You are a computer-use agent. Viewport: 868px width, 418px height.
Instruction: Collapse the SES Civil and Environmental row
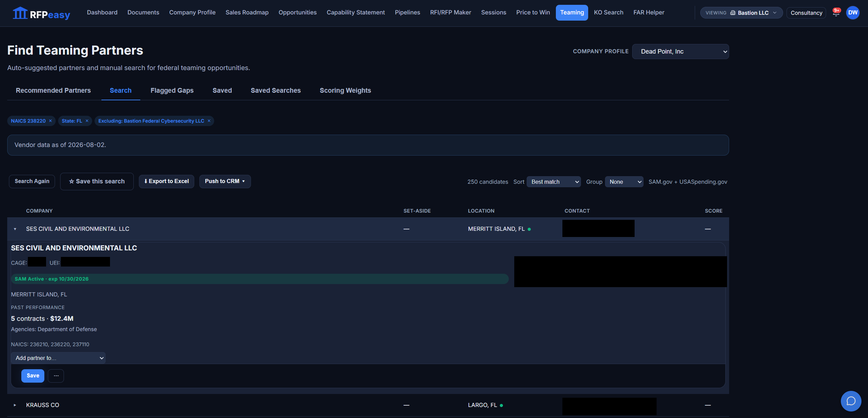(x=15, y=229)
